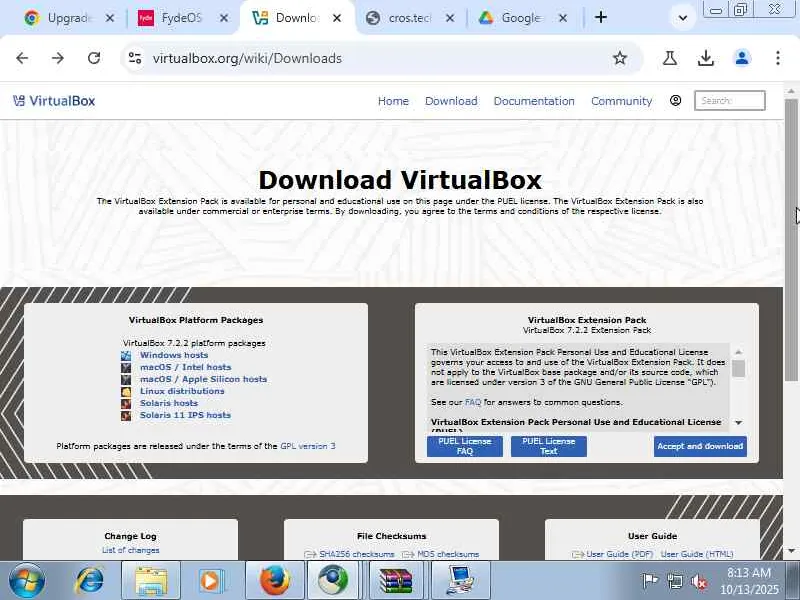The width and height of the screenshot is (800, 600).
Task: Expand the tab search dropdown
Action: click(x=683, y=18)
